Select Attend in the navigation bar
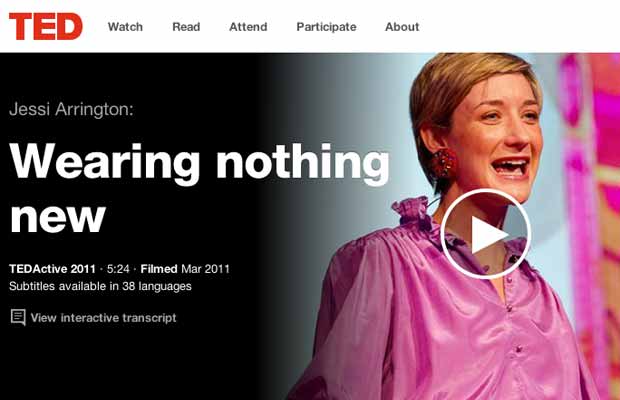This screenshot has height=400, width=620. pyautogui.click(x=248, y=27)
